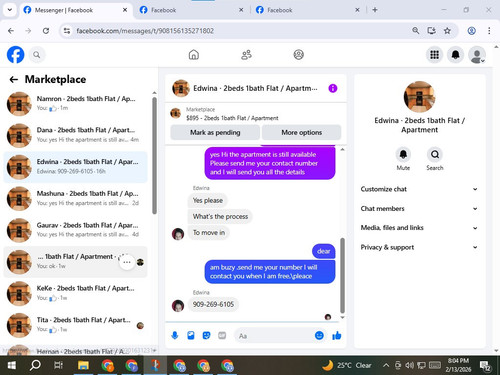Open the account profile avatar menu

477,55
